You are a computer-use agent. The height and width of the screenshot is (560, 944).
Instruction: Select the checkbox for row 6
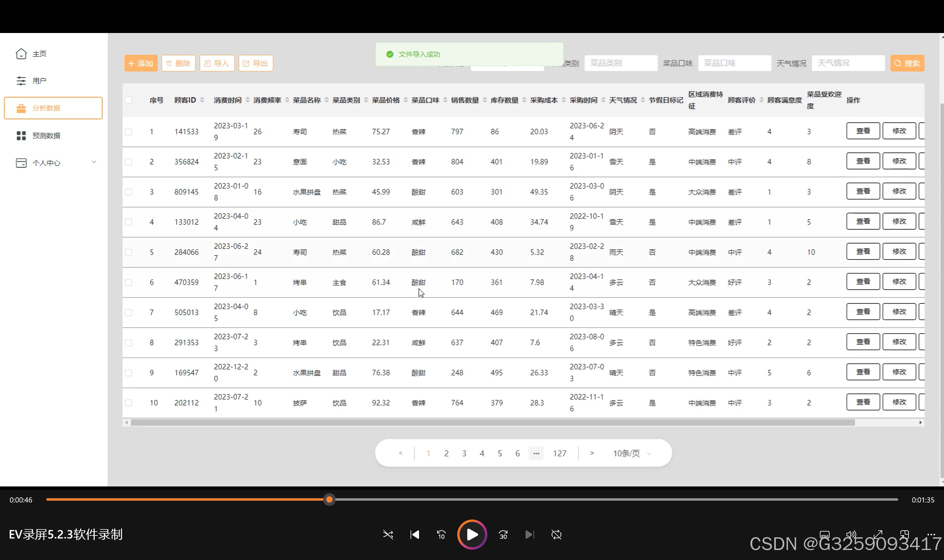coord(129,282)
